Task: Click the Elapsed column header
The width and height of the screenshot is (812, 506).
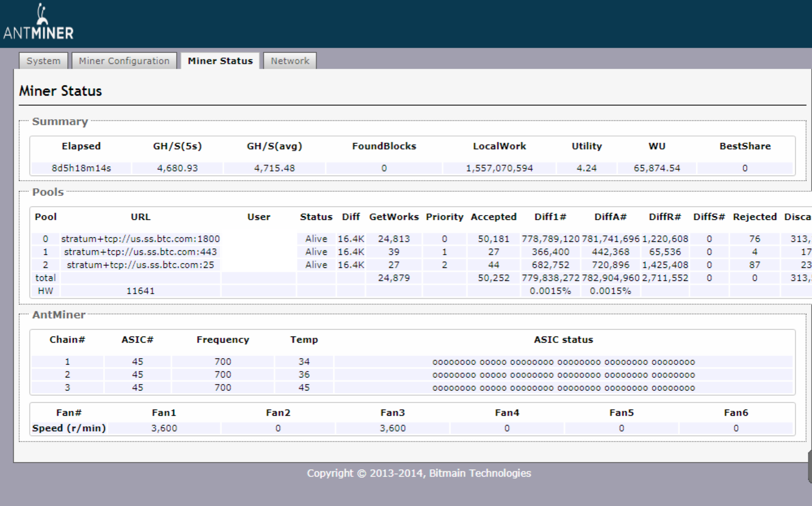Action: pyautogui.click(x=81, y=146)
